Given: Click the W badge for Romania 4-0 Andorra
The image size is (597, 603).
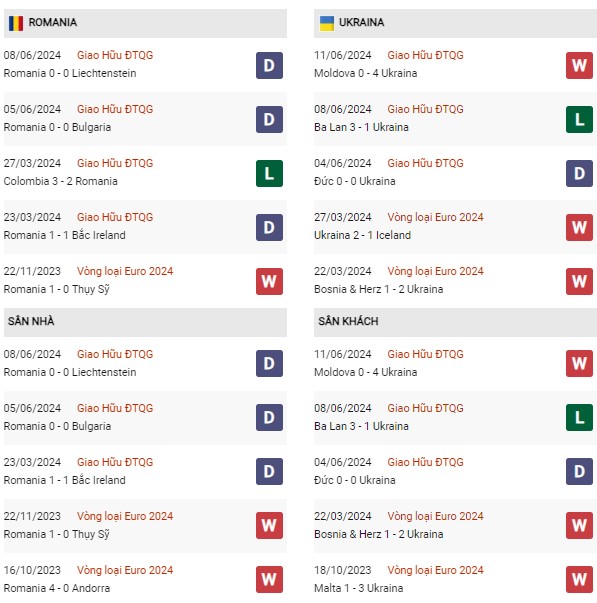Looking at the screenshot, I should (269, 580).
